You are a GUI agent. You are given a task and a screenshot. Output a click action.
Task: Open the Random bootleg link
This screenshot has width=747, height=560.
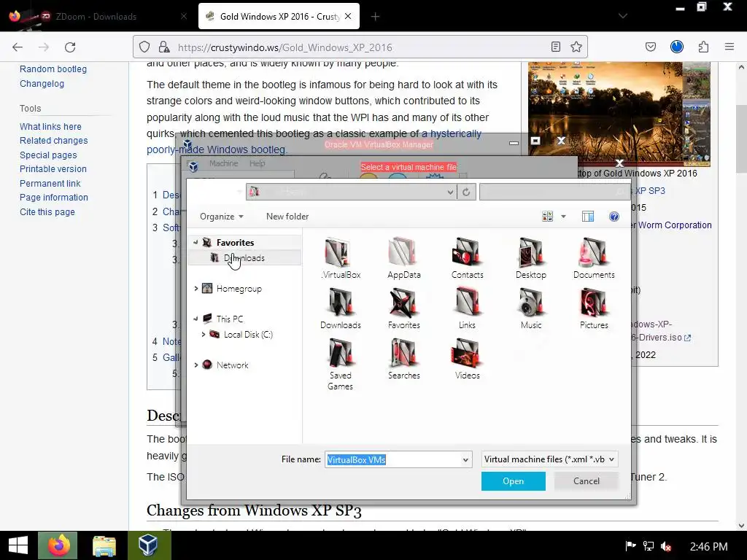pos(53,69)
